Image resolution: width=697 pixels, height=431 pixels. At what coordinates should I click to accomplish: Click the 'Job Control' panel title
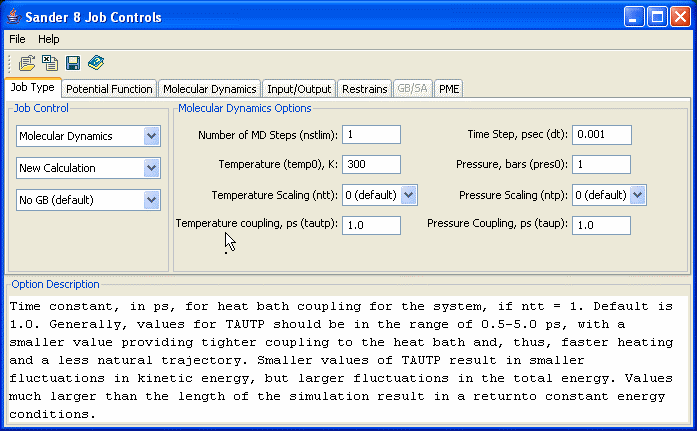click(41, 108)
